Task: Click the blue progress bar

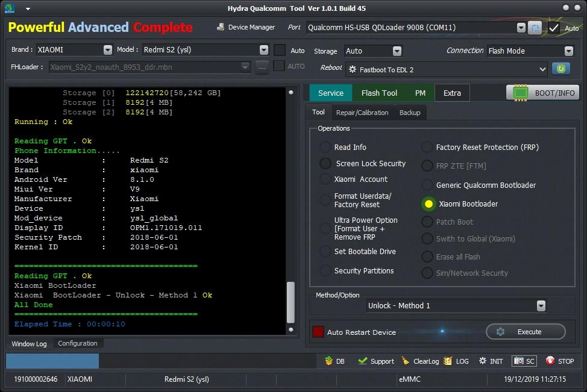Action: click(52, 361)
